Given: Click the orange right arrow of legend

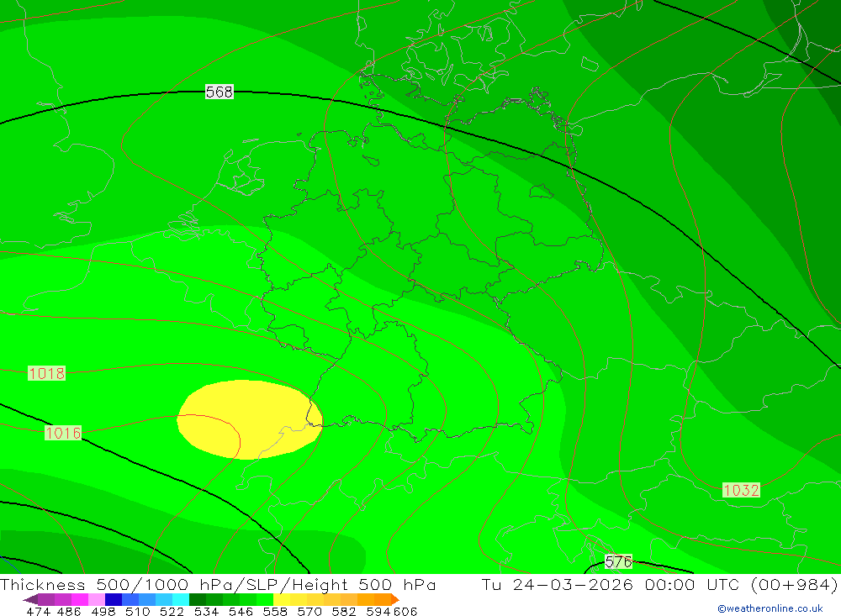Looking at the screenshot, I should click(x=395, y=599).
